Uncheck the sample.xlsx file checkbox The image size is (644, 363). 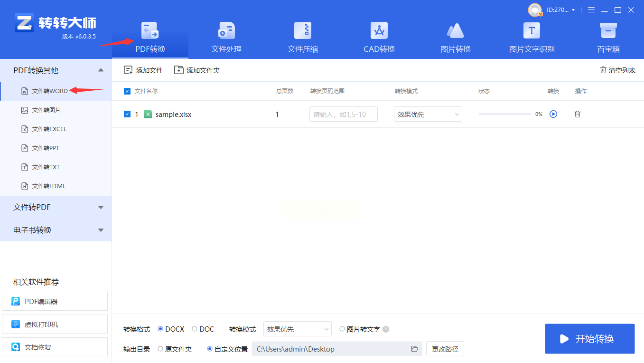pos(127,114)
